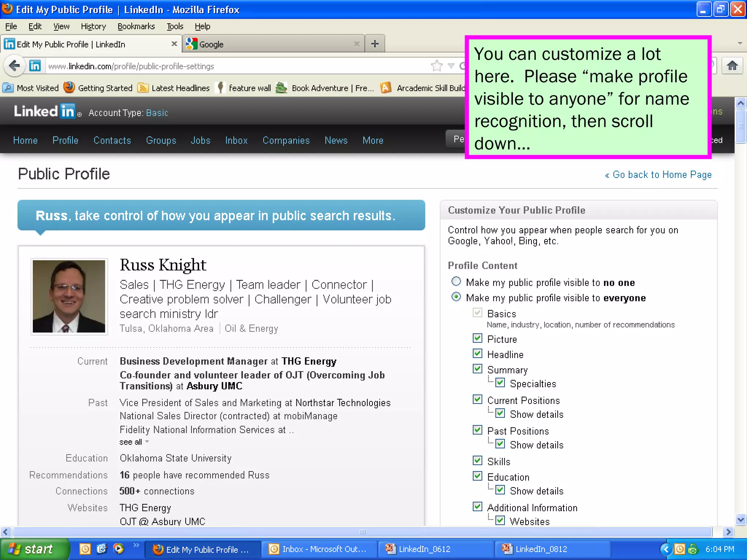Select visible to everyone radio button
This screenshot has width=747, height=560.
456,297
